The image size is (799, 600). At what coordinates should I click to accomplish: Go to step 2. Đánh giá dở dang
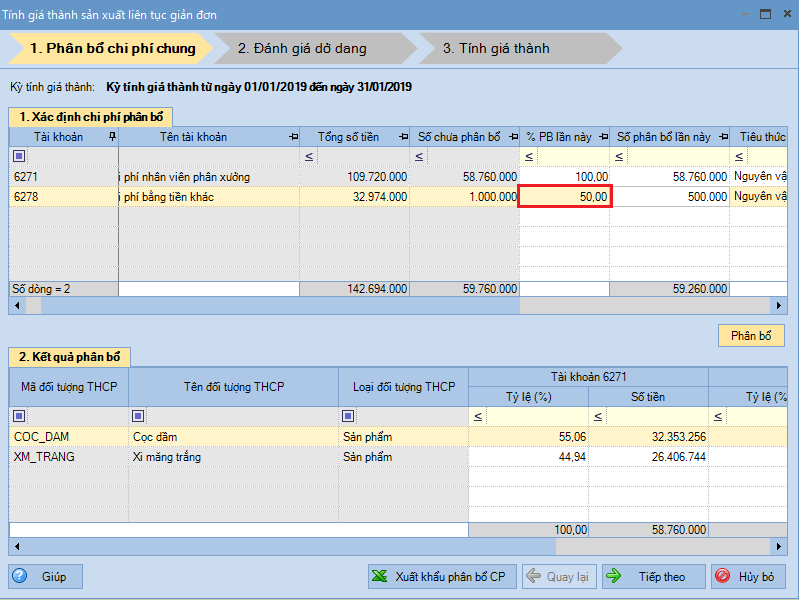point(310,48)
